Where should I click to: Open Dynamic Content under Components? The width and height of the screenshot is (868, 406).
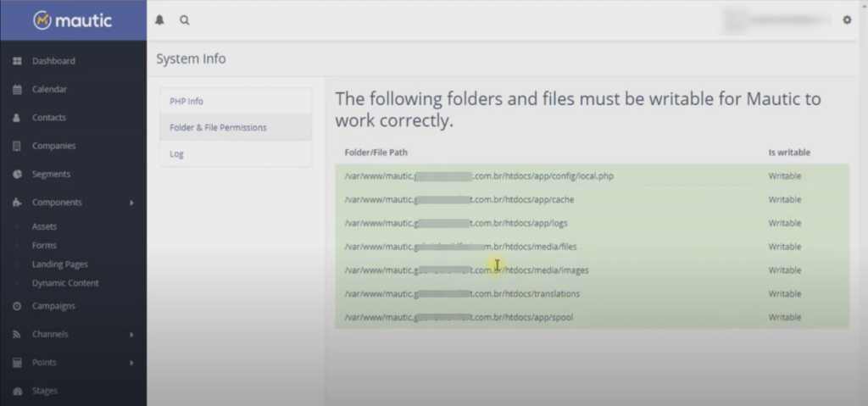[x=65, y=283]
